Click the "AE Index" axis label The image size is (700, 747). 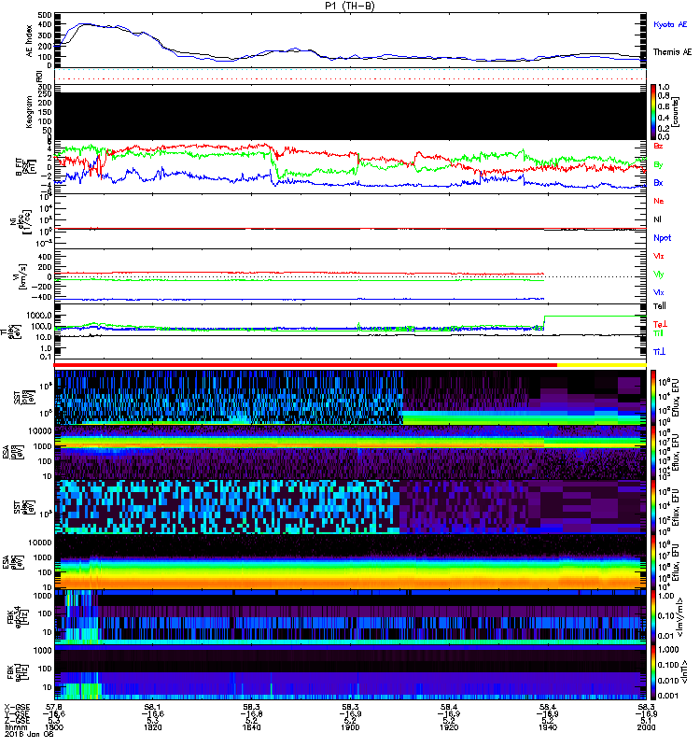[x=30, y=40]
